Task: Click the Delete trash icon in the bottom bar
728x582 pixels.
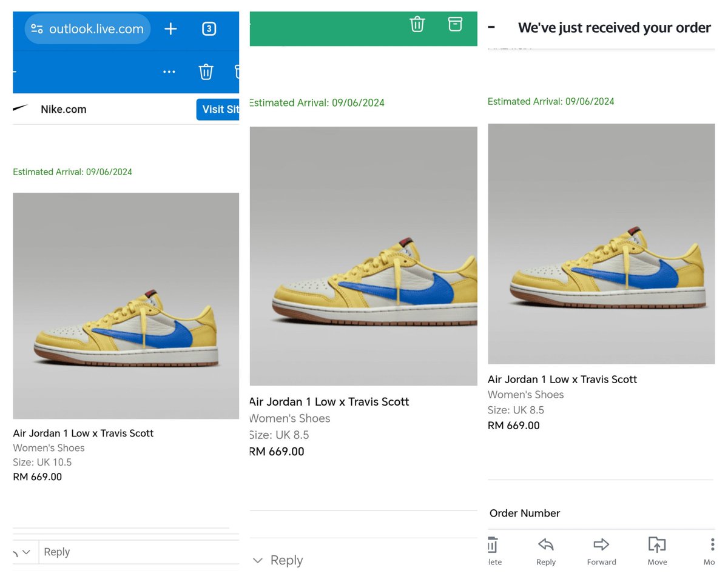Action: point(493,544)
